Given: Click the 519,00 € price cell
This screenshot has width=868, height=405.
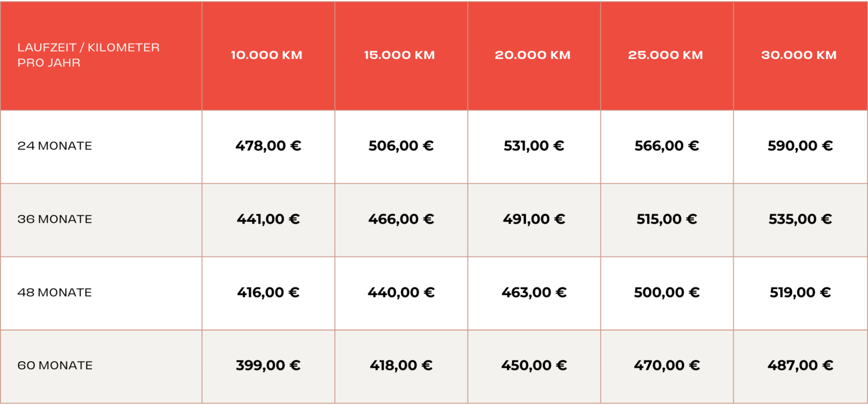Looking at the screenshot, I should point(800,293).
